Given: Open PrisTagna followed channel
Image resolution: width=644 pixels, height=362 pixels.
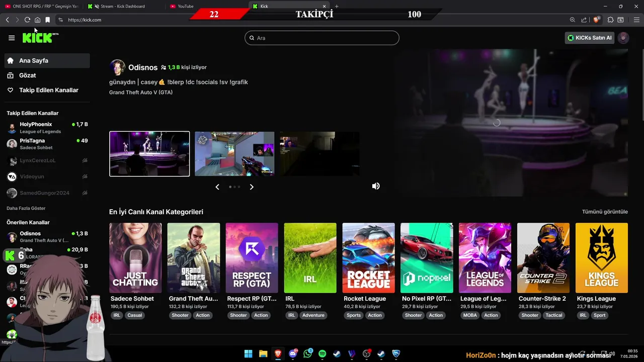Looking at the screenshot, I should pos(47,144).
